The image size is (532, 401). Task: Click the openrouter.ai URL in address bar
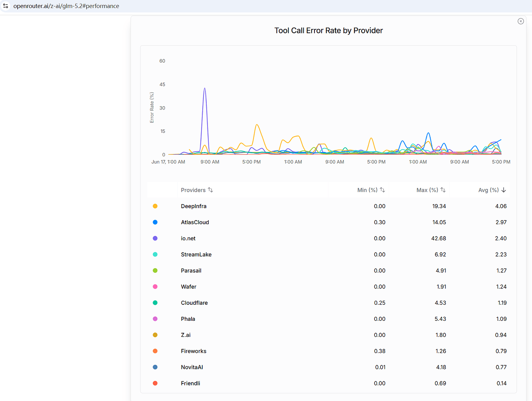point(66,6)
